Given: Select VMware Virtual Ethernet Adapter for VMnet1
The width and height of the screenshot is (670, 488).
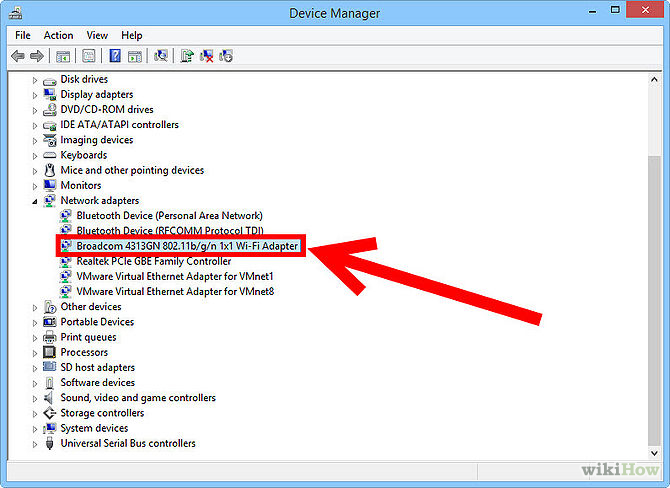Looking at the screenshot, I should [x=175, y=276].
